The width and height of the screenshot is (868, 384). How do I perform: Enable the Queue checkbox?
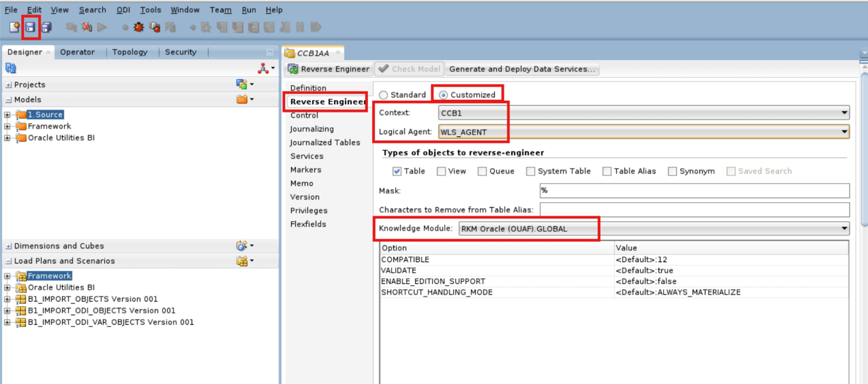(482, 171)
